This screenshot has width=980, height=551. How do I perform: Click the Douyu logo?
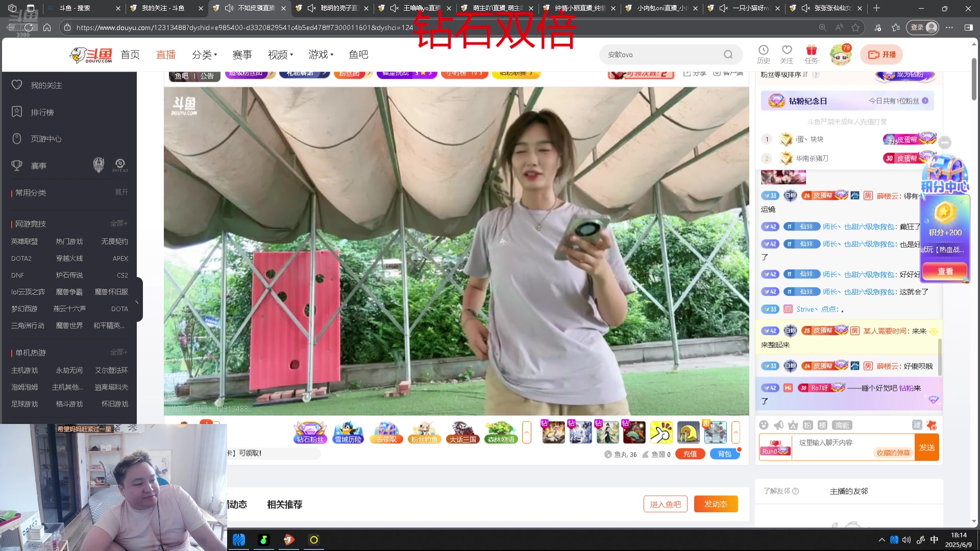click(91, 55)
